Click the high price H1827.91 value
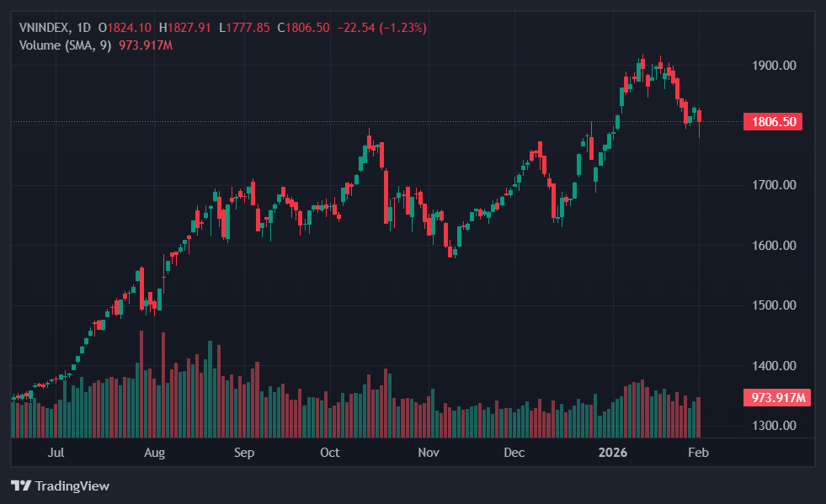The height and width of the screenshot is (504, 826). pos(184,28)
